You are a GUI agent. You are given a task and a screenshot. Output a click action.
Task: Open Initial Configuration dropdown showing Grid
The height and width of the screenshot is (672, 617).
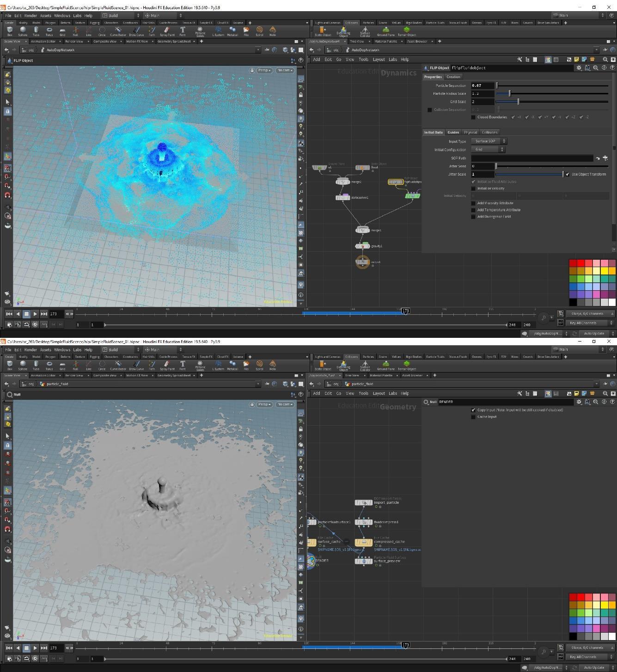[488, 149]
